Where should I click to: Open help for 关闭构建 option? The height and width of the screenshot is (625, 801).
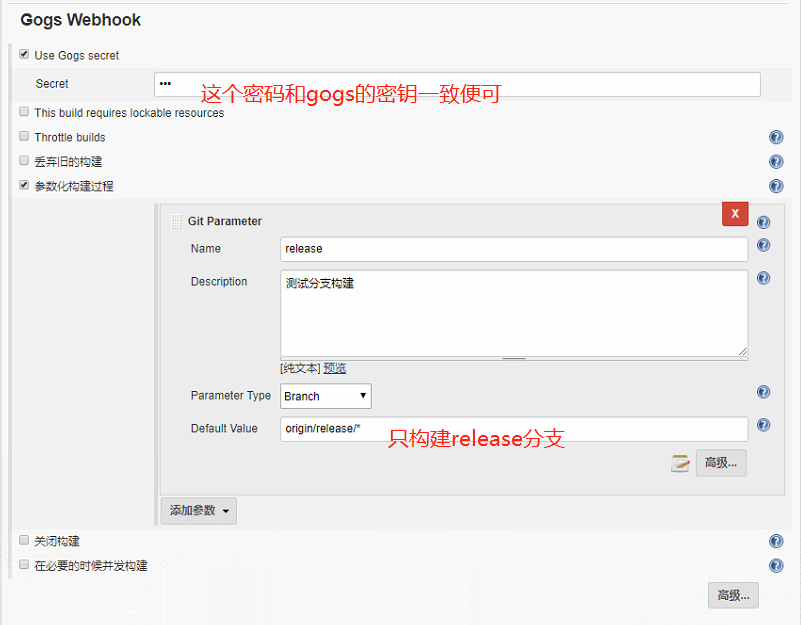(x=776, y=541)
